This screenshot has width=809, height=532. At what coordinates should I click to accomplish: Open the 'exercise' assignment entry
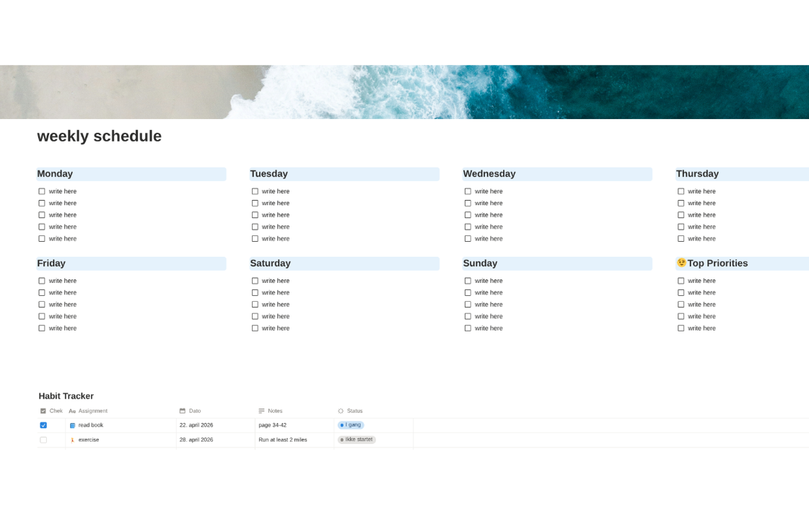(89, 440)
